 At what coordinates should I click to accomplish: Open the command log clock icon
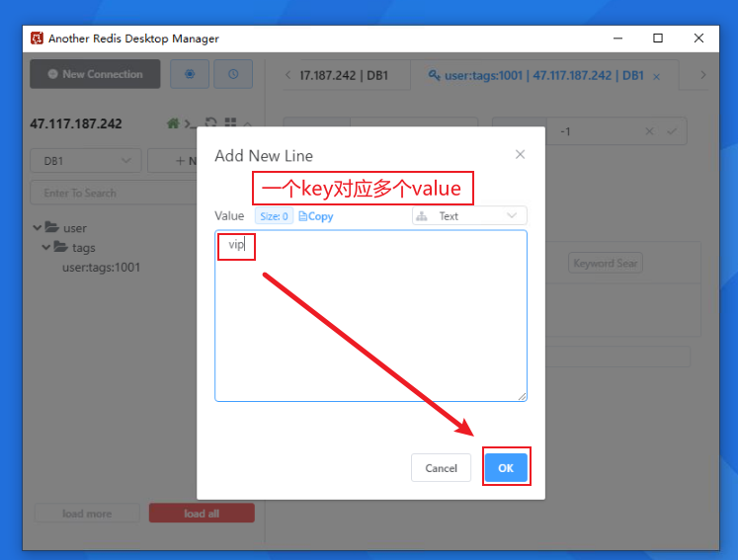point(233,74)
